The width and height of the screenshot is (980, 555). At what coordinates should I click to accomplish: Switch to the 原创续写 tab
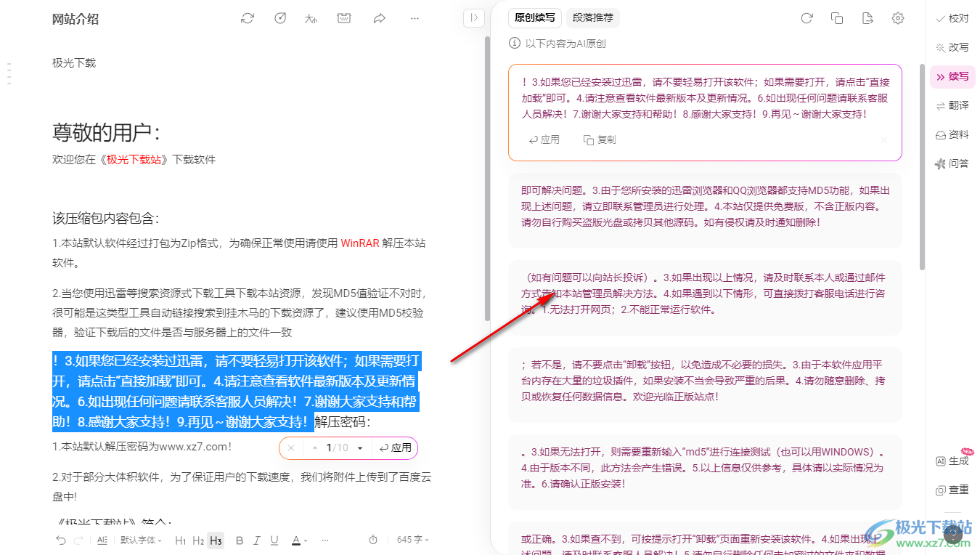coord(535,18)
